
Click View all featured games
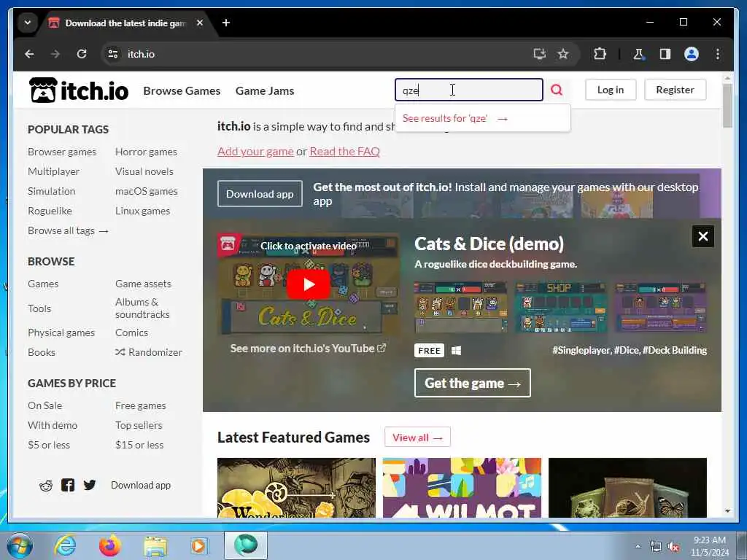(x=417, y=437)
